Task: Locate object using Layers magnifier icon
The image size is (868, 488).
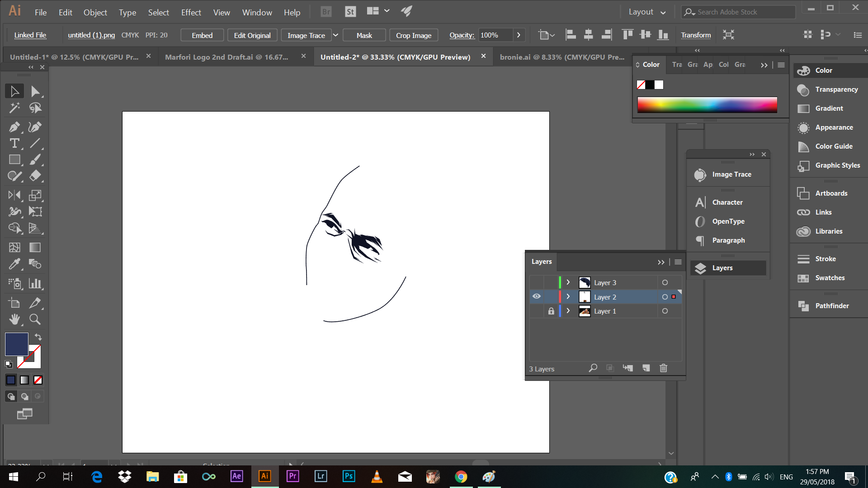Action: [593, 368]
